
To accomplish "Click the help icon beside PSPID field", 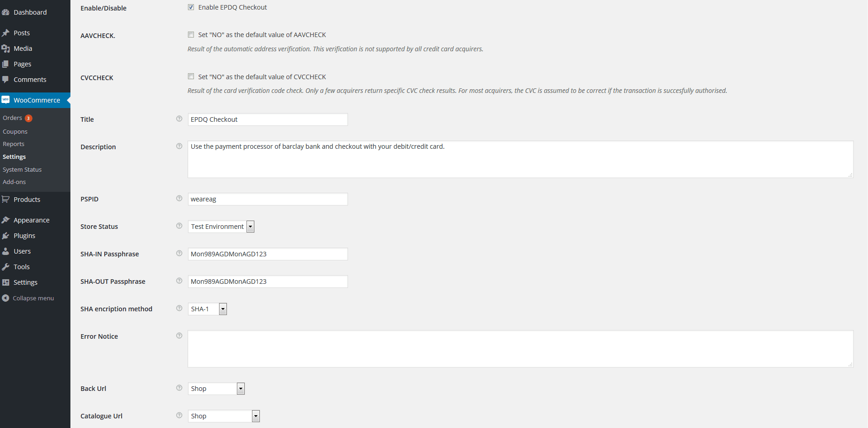I will pos(179,198).
